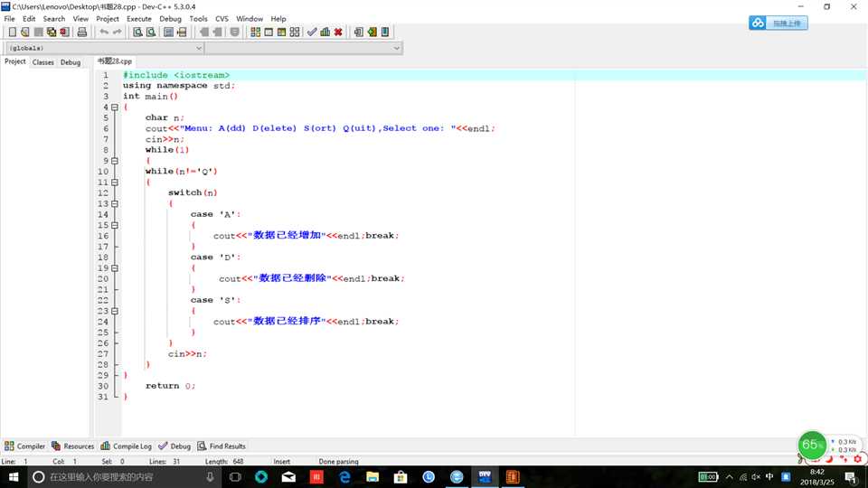868x488 pixels.
Task: Open the CVS menu
Action: (x=222, y=18)
